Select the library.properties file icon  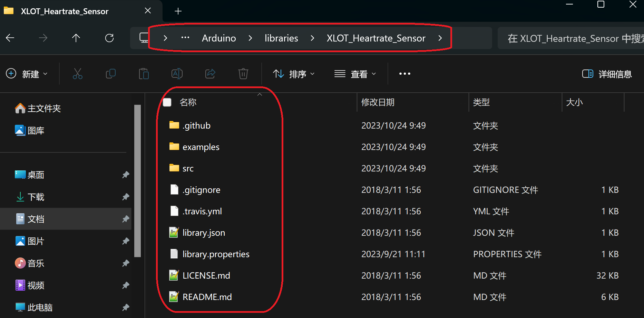tap(174, 254)
